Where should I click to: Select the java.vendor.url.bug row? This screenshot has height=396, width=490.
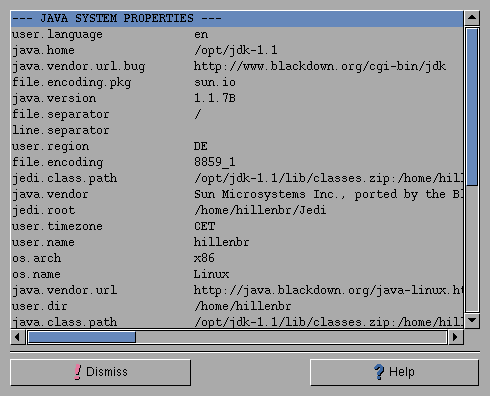click(x=237, y=66)
